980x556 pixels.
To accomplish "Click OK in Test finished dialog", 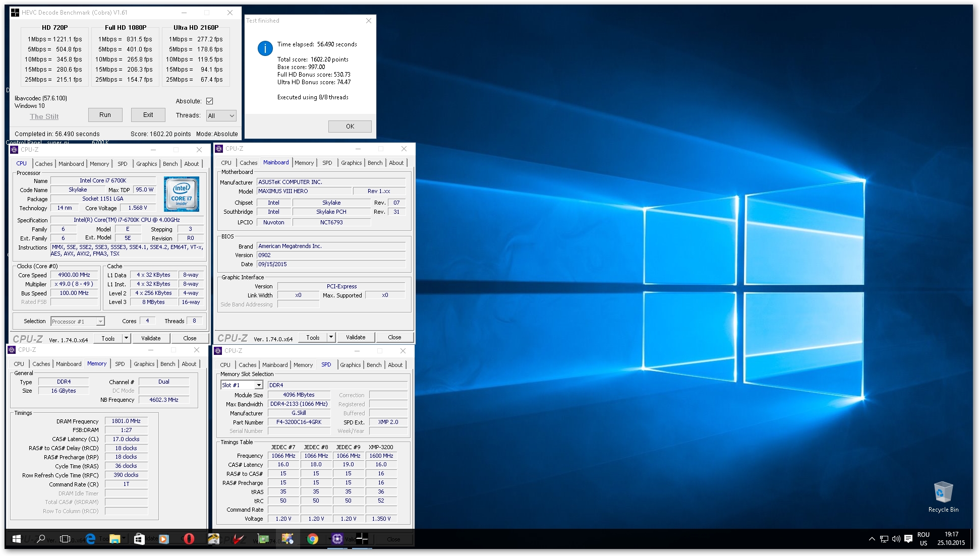I will pos(350,127).
